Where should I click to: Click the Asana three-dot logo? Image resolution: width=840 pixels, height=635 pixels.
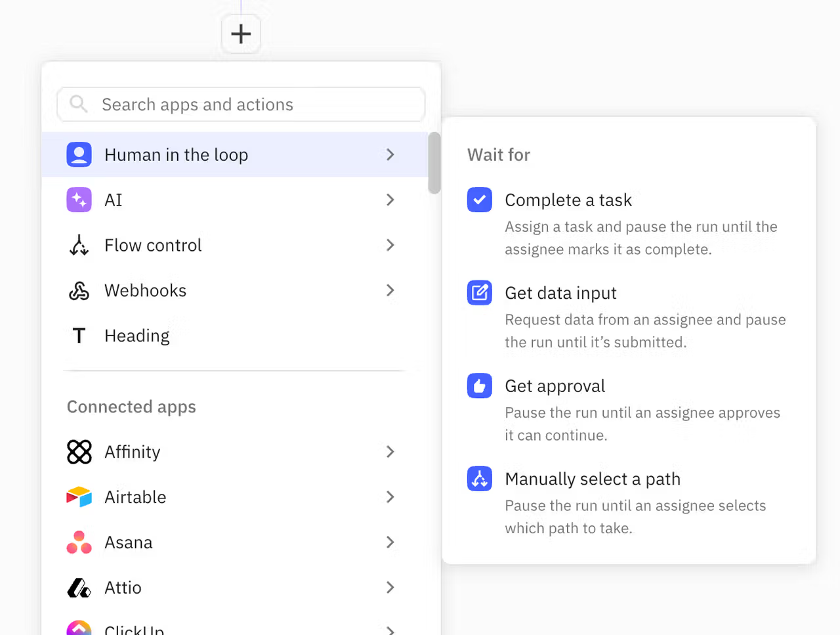pos(79,542)
